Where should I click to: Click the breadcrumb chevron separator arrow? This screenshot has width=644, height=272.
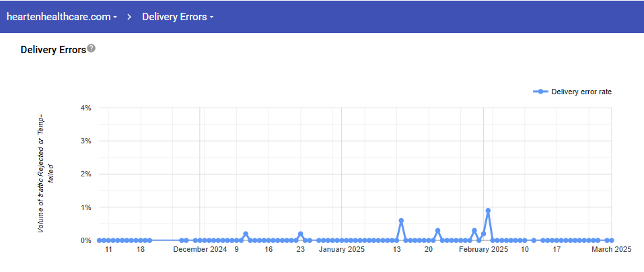(x=129, y=17)
